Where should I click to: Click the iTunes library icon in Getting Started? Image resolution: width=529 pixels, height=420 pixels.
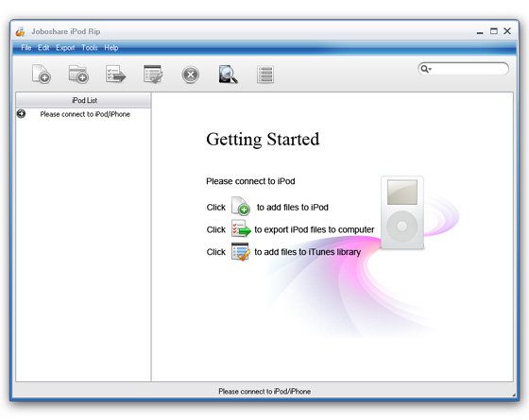(x=241, y=251)
